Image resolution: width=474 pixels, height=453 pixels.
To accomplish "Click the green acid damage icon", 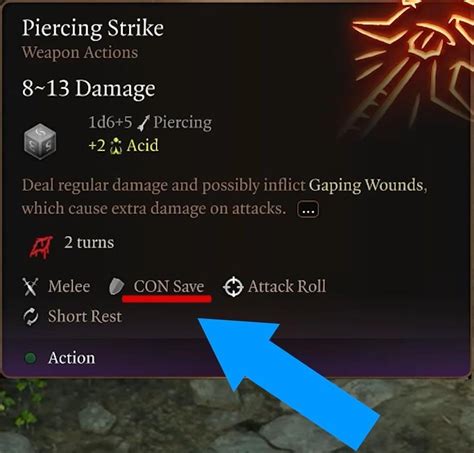I will tap(116, 146).
